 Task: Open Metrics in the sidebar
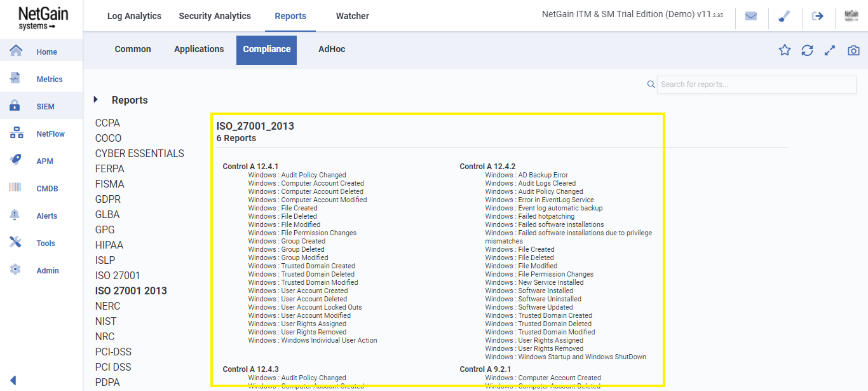50,79
